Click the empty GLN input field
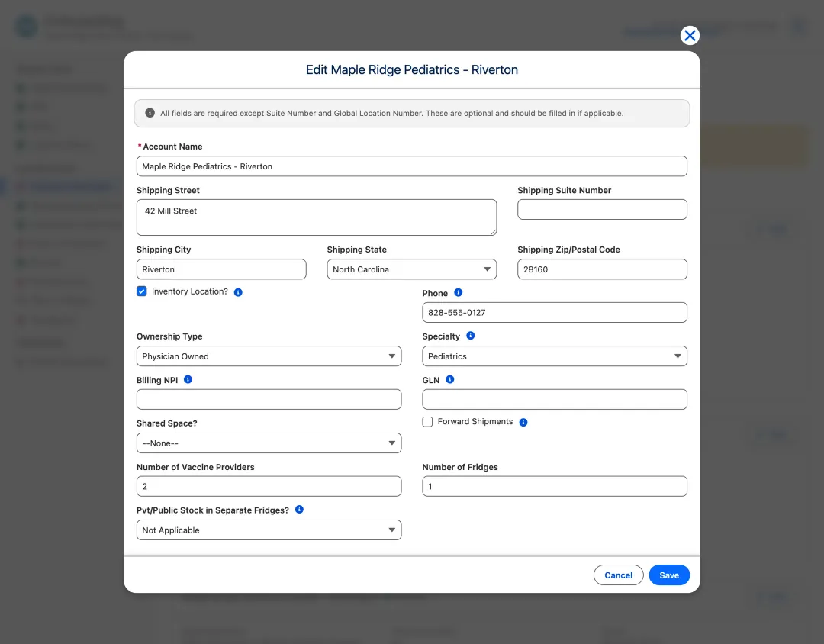 tap(555, 400)
